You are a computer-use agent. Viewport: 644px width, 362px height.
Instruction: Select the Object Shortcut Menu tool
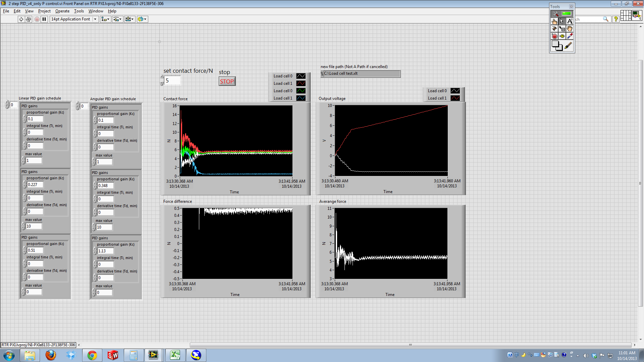(x=562, y=29)
